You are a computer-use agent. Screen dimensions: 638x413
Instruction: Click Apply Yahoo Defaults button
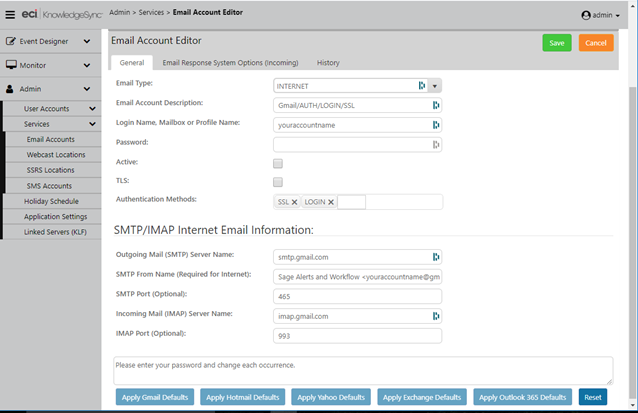[331, 397]
